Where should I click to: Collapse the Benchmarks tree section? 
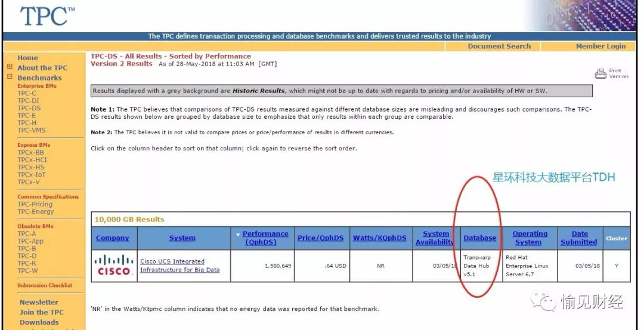click(10, 77)
